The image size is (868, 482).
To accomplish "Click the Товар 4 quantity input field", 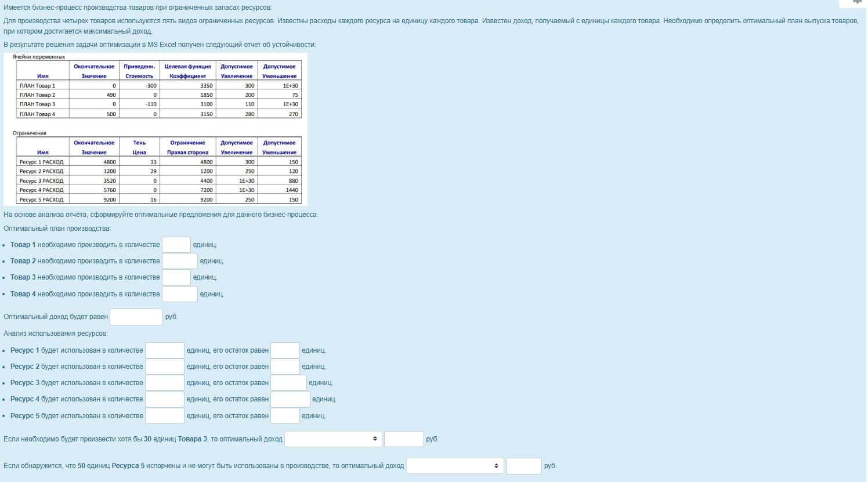I will pos(180,294).
